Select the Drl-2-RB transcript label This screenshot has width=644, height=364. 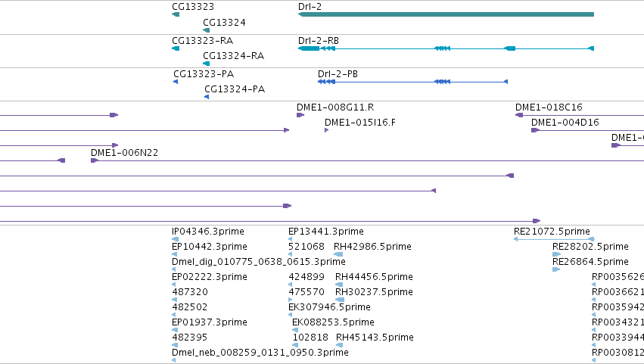[319, 41]
